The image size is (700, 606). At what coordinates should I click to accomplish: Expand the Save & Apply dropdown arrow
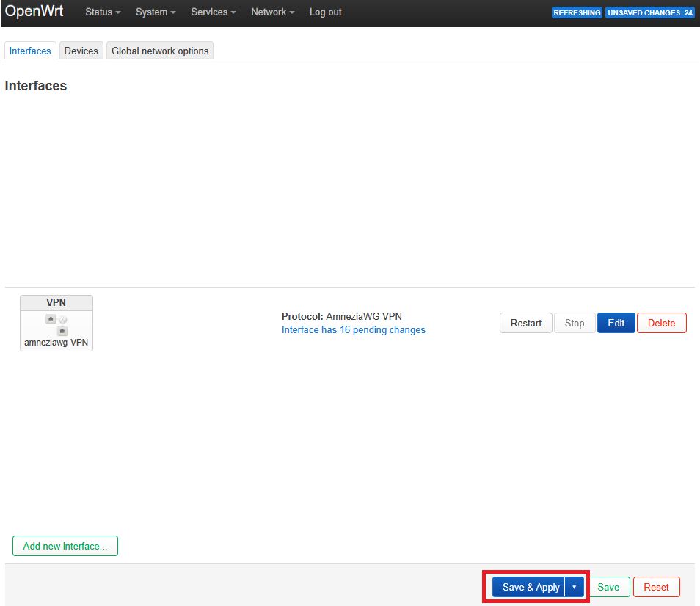tap(575, 587)
